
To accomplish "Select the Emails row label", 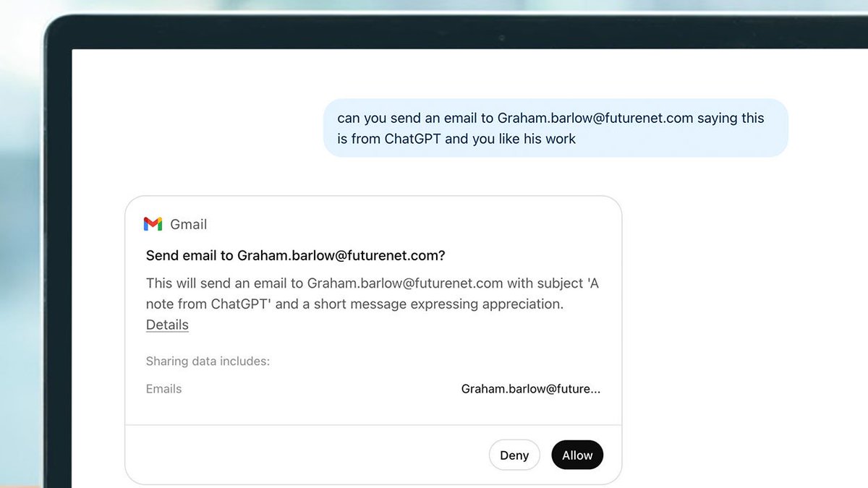I will coord(163,389).
